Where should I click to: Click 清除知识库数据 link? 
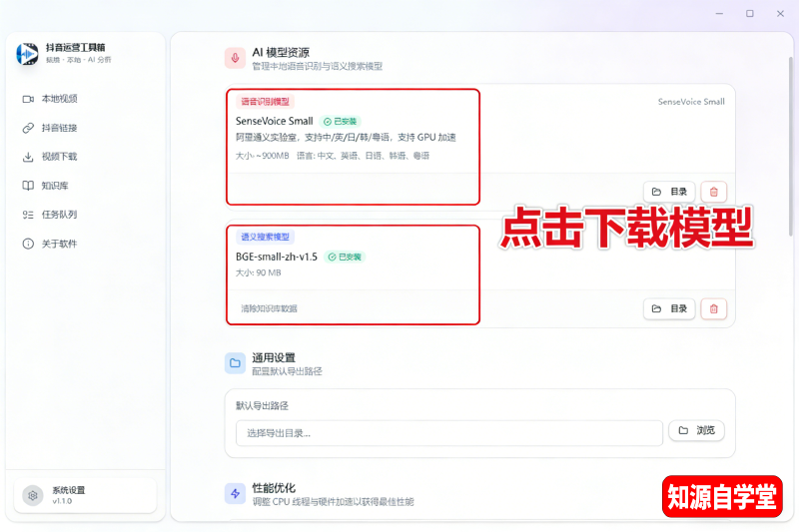(269, 309)
